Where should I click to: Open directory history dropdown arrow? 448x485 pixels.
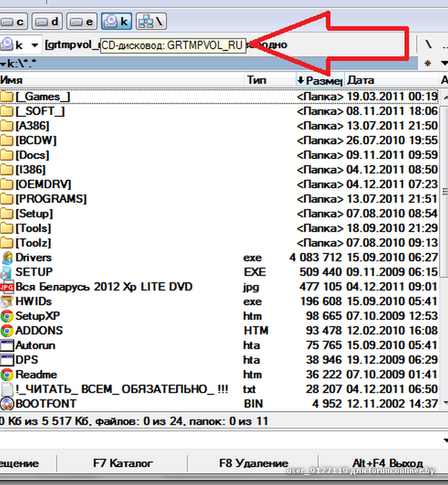point(444,64)
